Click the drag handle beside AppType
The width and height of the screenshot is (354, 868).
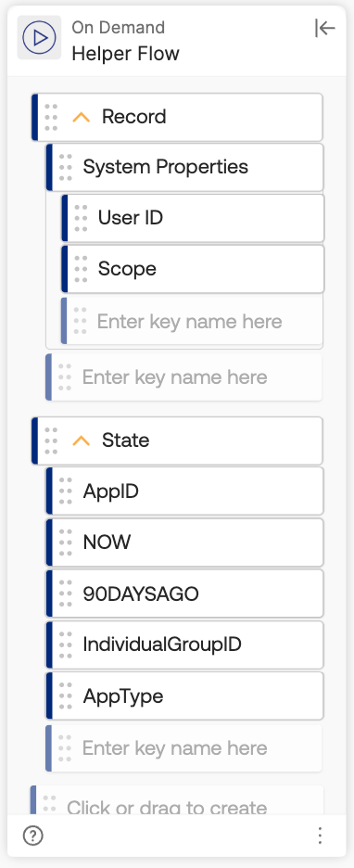[66, 696]
